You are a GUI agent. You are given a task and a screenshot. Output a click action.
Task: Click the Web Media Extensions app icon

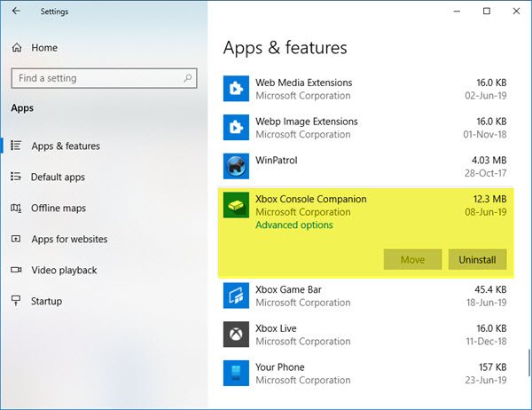237,90
